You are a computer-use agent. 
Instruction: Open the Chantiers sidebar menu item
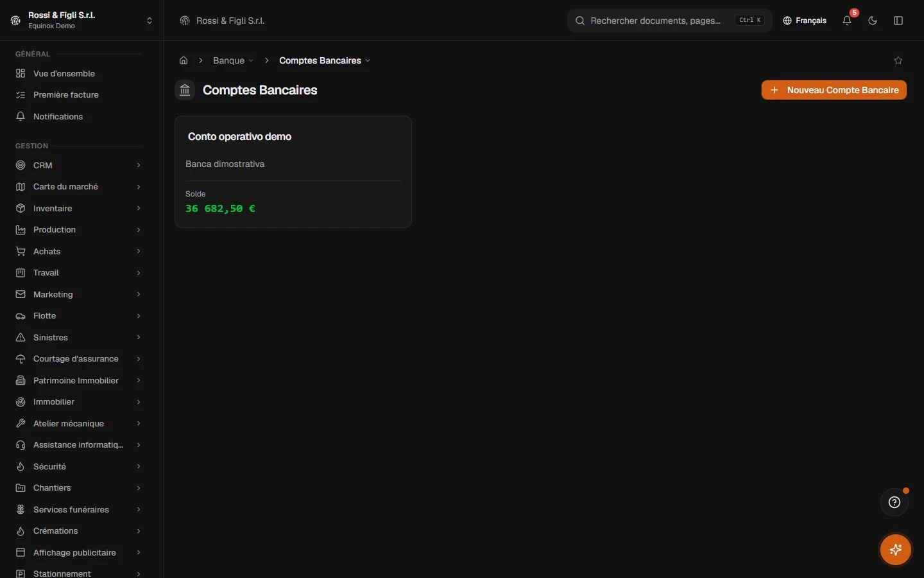click(78, 488)
